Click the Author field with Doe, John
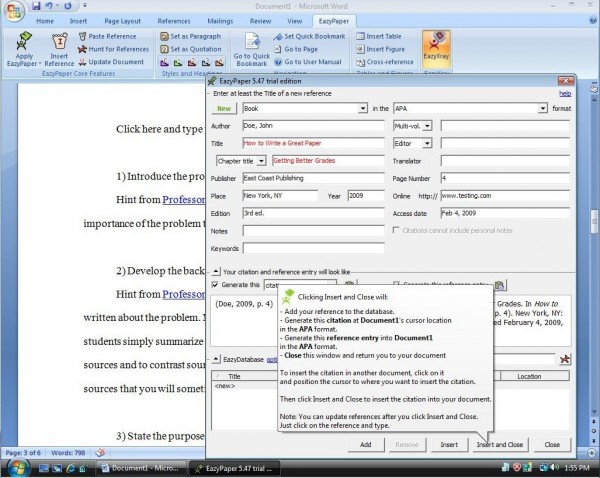The width and height of the screenshot is (600, 478). [x=313, y=126]
